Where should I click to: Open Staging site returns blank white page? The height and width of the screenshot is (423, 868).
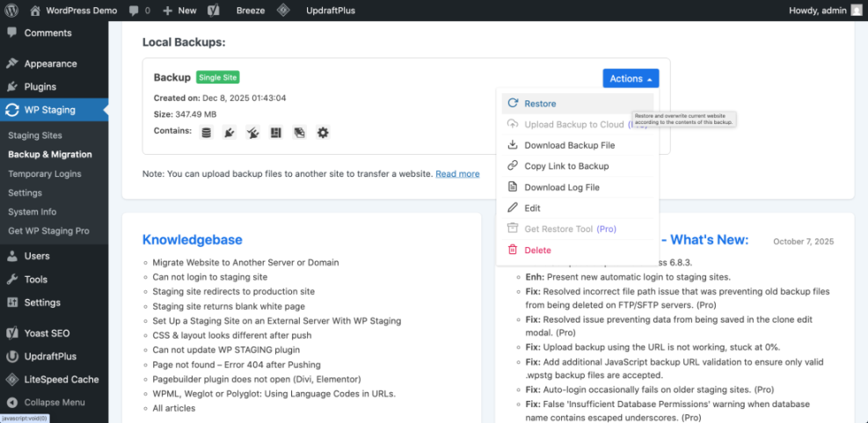pyautogui.click(x=229, y=306)
